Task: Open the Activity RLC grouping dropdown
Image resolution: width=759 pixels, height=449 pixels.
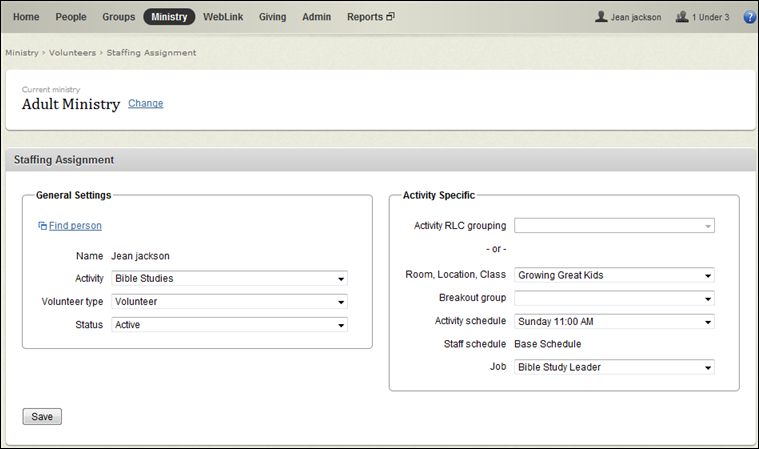Action: coord(614,227)
